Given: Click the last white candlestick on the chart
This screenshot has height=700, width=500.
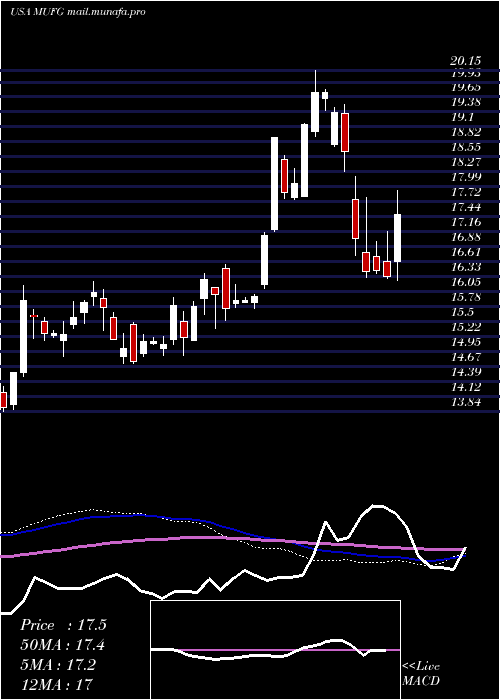Looking at the screenshot, I should 397,238.
